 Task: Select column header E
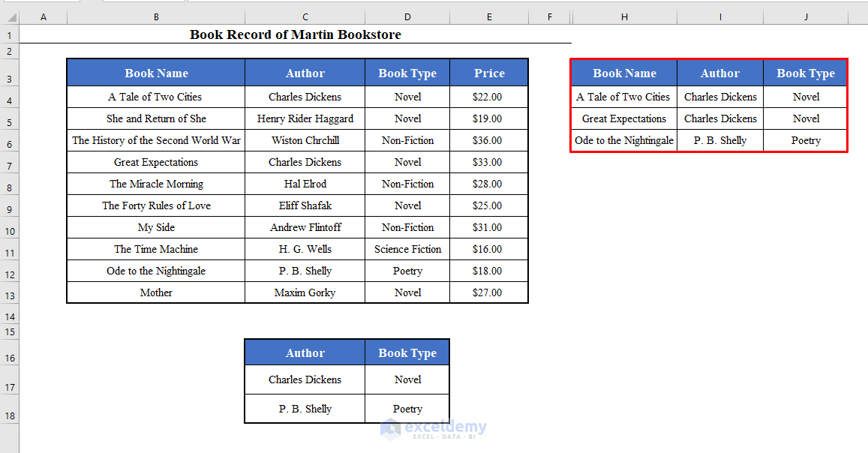click(489, 16)
